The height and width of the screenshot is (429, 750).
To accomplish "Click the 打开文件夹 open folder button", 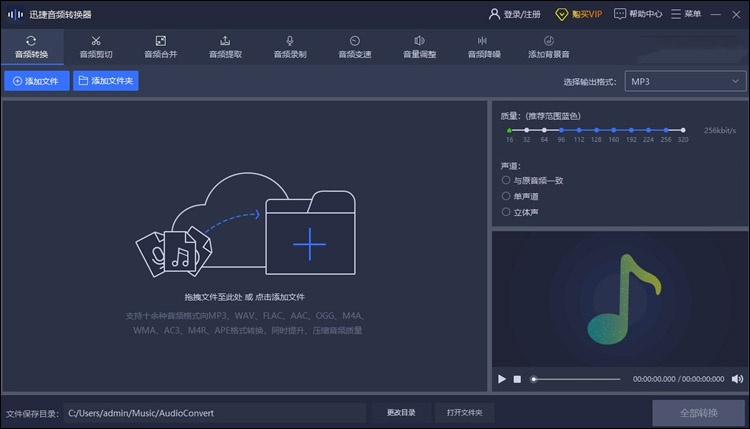I will pyautogui.click(x=464, y=413).
